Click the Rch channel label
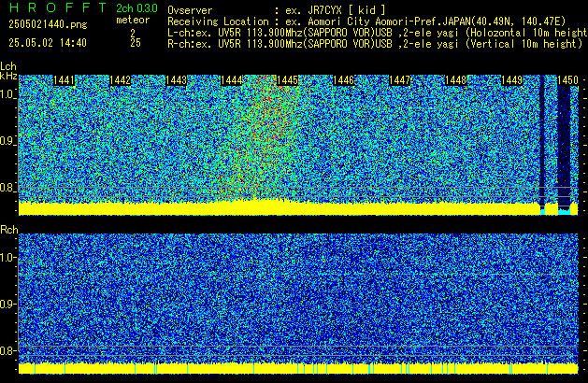The height and width of the screenshot is (383, 588). (x=9, y=230)
